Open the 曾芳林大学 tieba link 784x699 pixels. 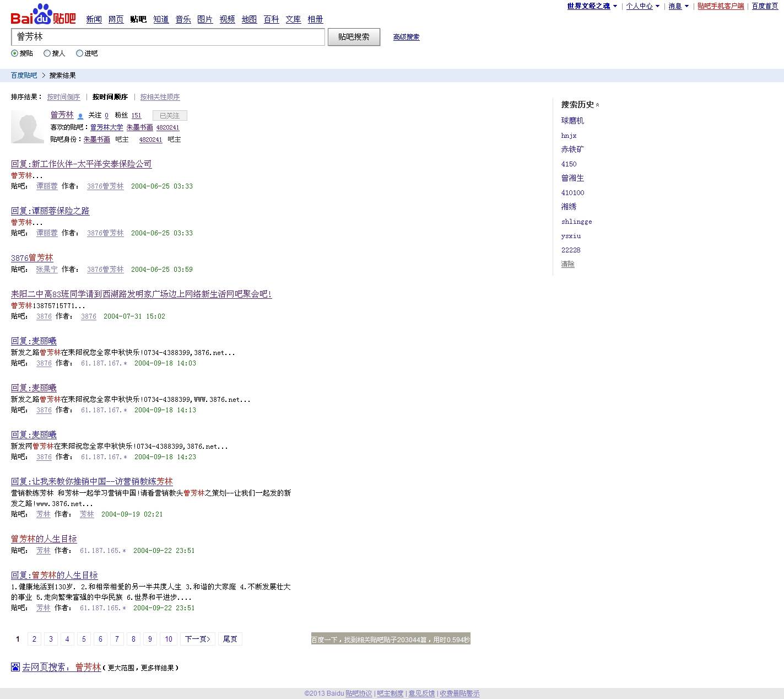point(107,127)
